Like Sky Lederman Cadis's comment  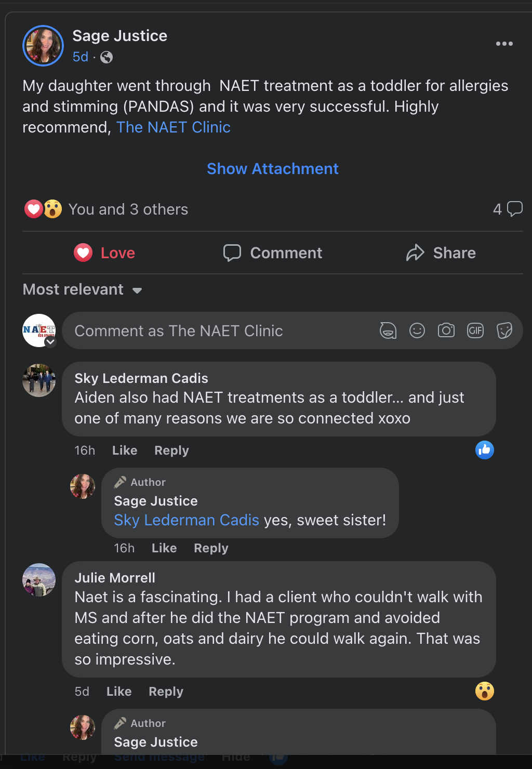(125, 450)
